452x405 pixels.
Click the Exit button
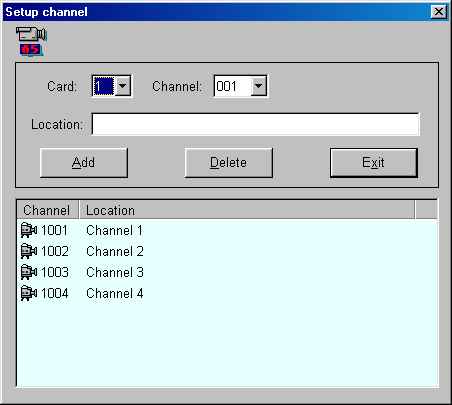click(x=374, y=163)
